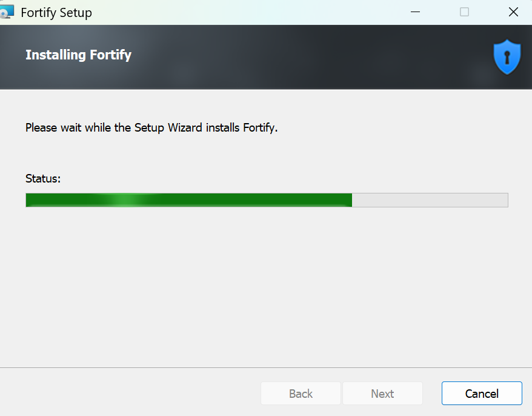The image size is (532, 416).
Task: Click the "Please wait" message text
Action: pyautogui.click(x=151, y=128)
